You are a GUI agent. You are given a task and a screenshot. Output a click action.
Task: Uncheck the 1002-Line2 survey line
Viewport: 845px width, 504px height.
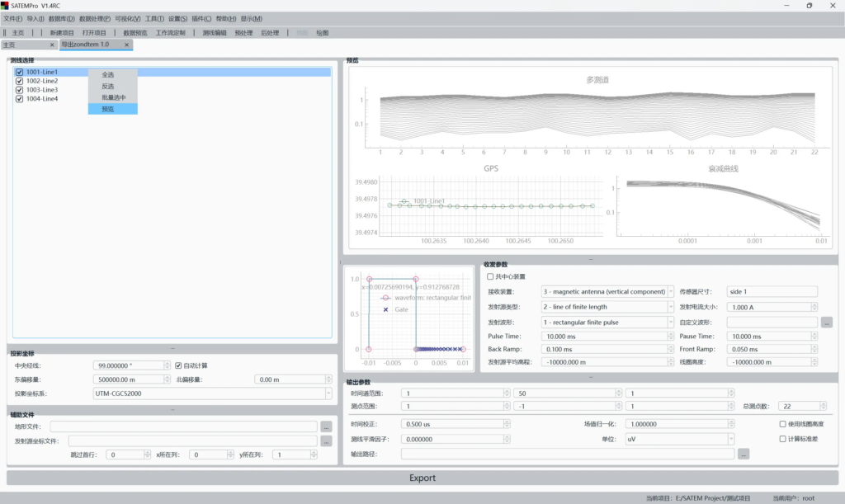[20, 81]
